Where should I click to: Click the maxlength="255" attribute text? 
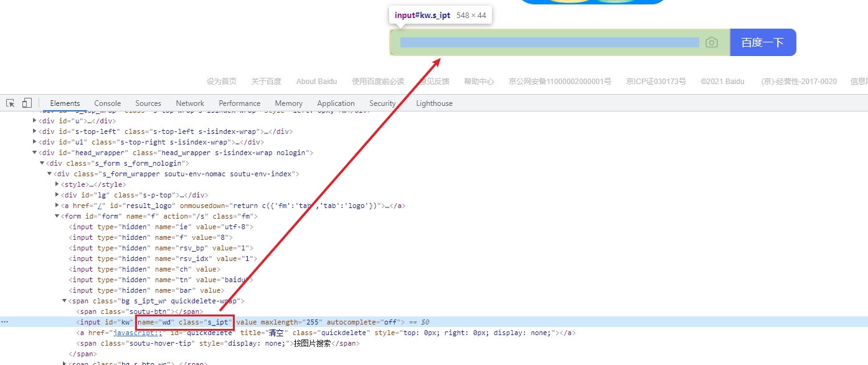point(290,322)
